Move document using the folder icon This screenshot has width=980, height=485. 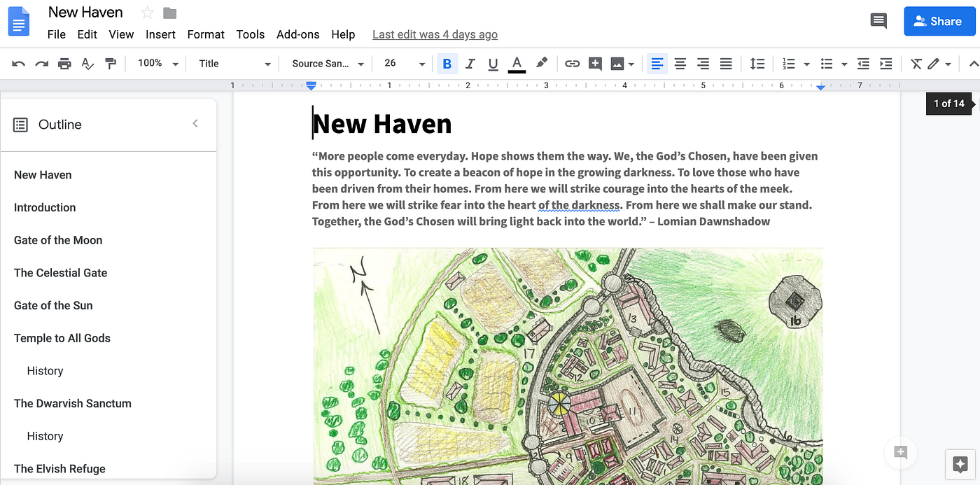169,13
